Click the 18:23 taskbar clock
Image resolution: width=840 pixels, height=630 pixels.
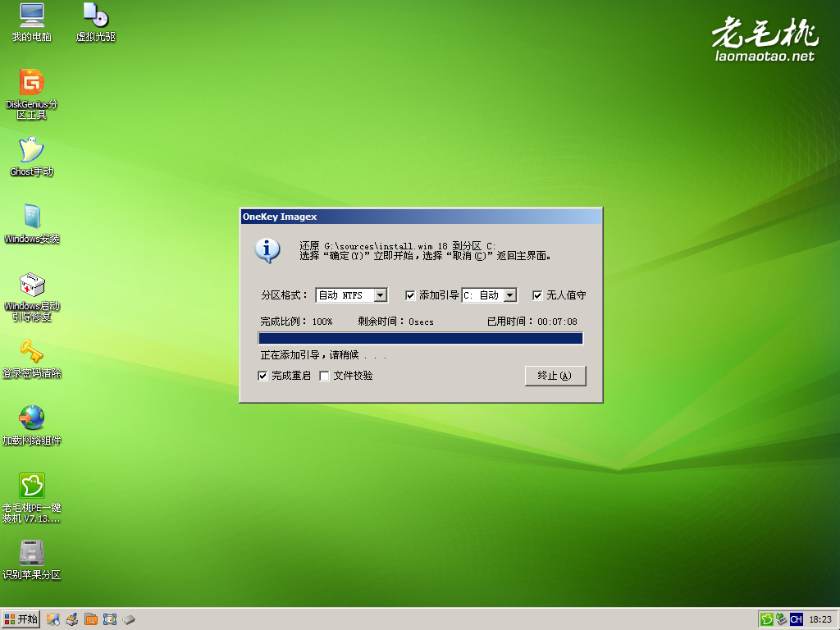tap(820, 619)
